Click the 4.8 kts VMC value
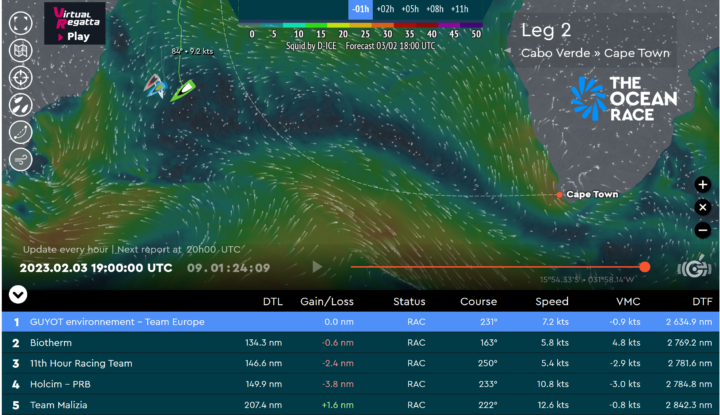 pos(628,342)
